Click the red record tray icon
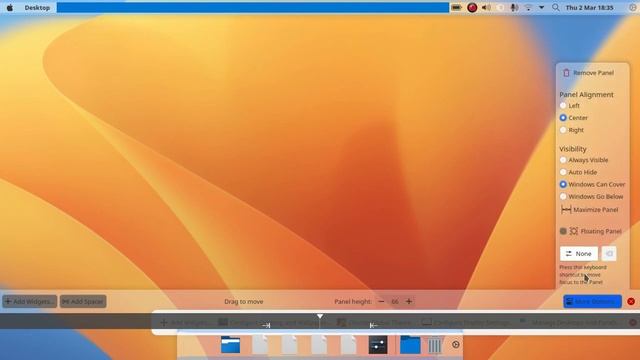640x360 pixels. tap(472, 8)
